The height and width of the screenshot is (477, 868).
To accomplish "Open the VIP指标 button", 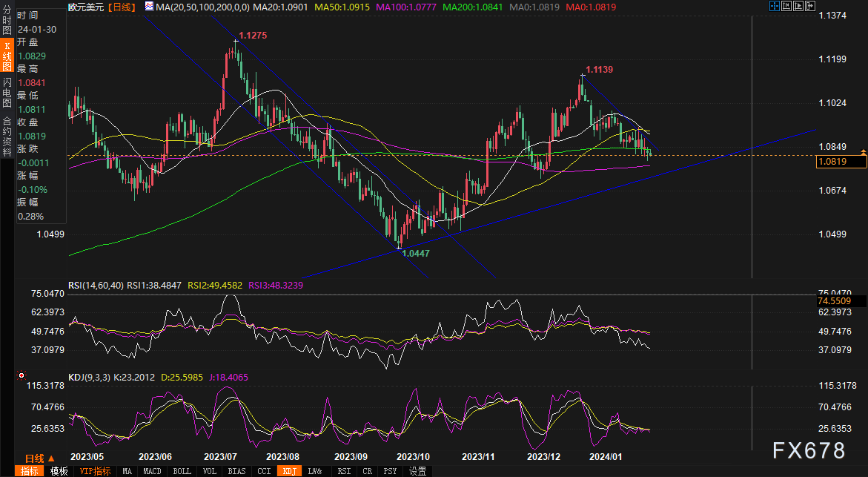I will 95,471.
